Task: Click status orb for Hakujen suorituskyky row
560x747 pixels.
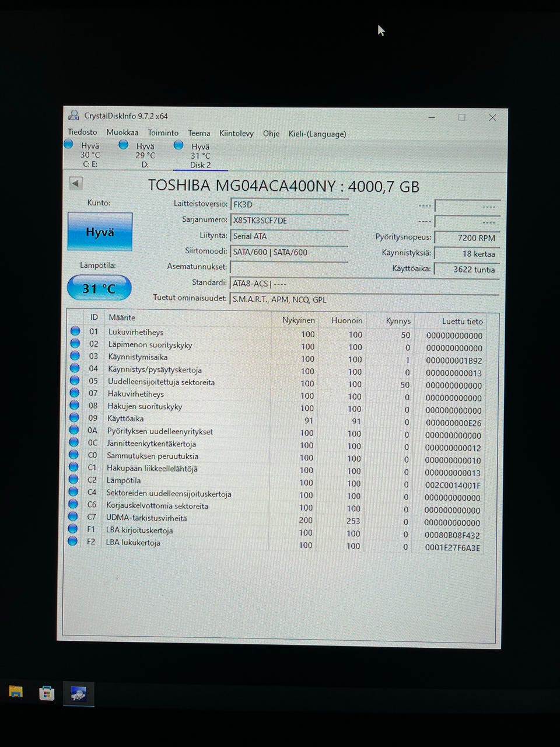Action: click(x=74, y=406)
